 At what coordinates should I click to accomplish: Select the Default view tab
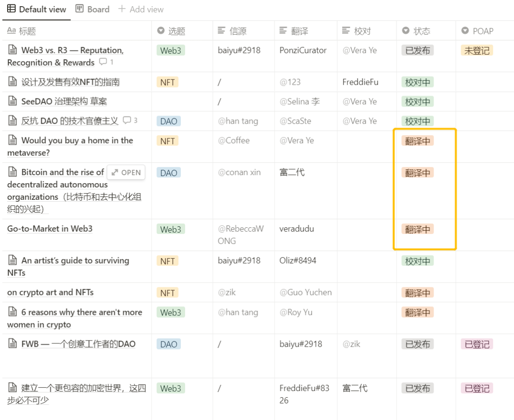[x=37, y=9]
